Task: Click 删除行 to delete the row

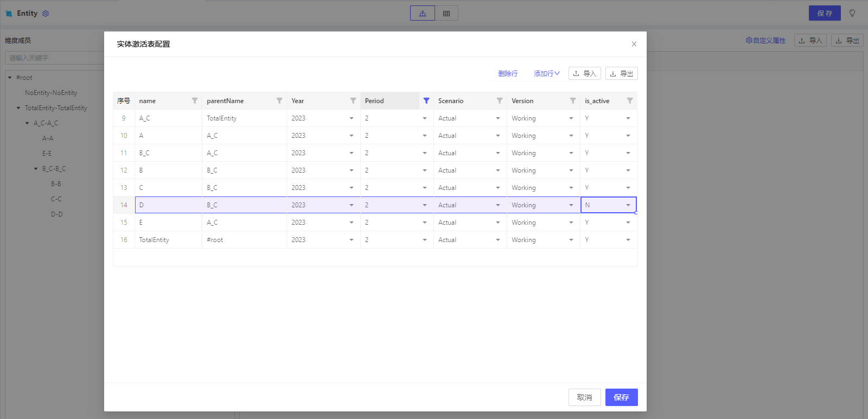Action: [508, 74]
